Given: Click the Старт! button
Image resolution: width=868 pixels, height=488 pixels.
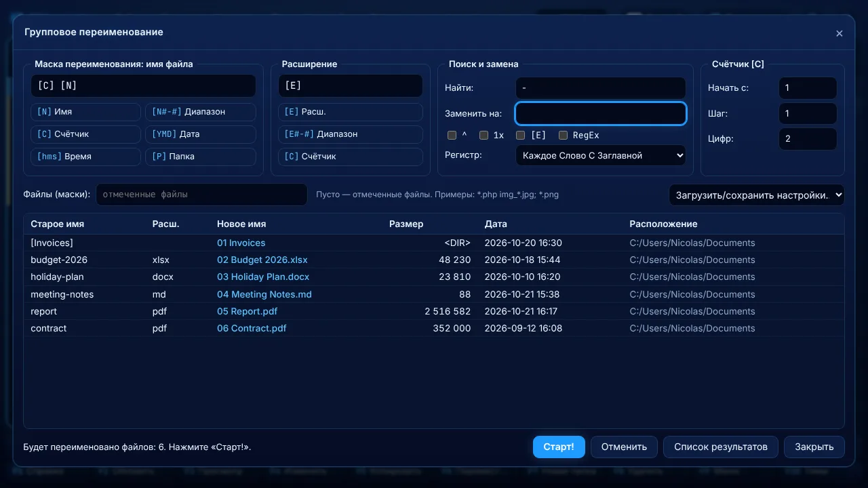Looking at the screenshot, I should (x=559, y=447).
